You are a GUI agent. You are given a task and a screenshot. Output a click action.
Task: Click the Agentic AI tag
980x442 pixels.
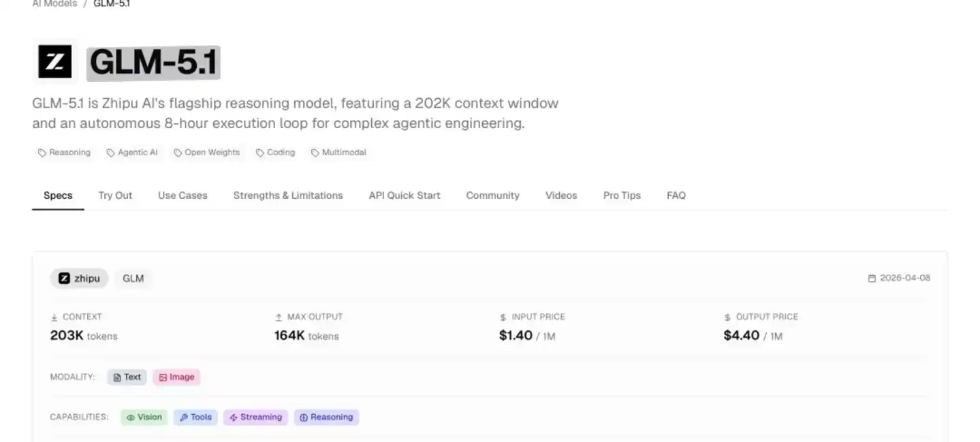point(132,153)
